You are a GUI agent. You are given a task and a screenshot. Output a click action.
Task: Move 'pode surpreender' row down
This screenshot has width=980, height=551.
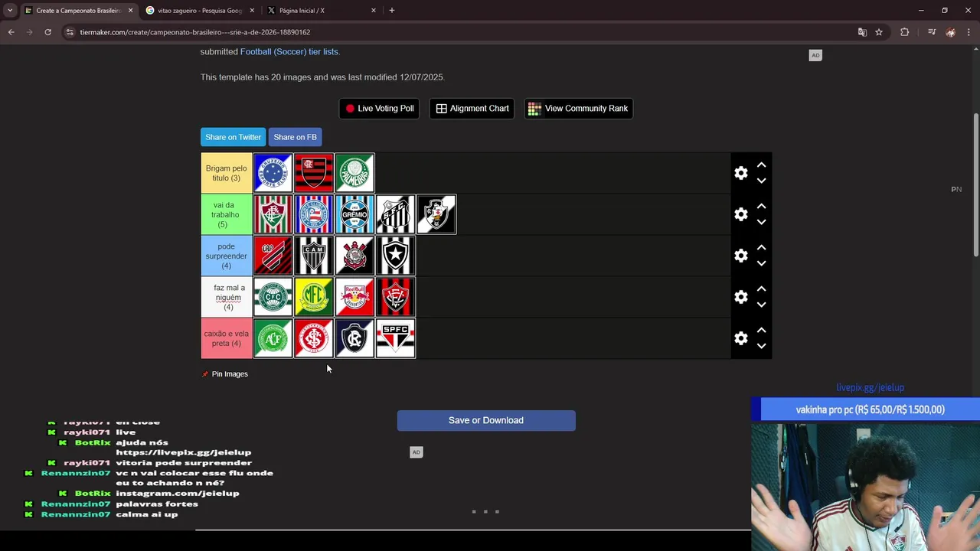[761, 264]
